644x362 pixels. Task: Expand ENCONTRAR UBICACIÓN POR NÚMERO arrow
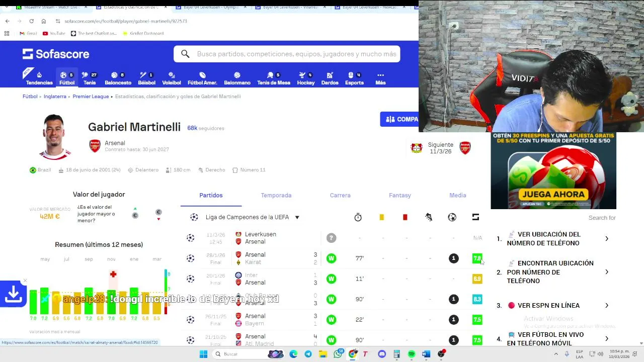[x=607, y=272]
